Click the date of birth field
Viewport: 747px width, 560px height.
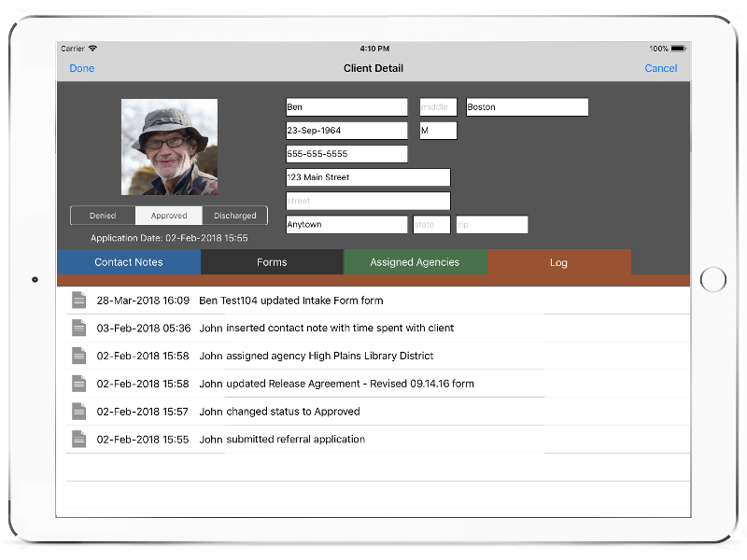coord(346,131)
